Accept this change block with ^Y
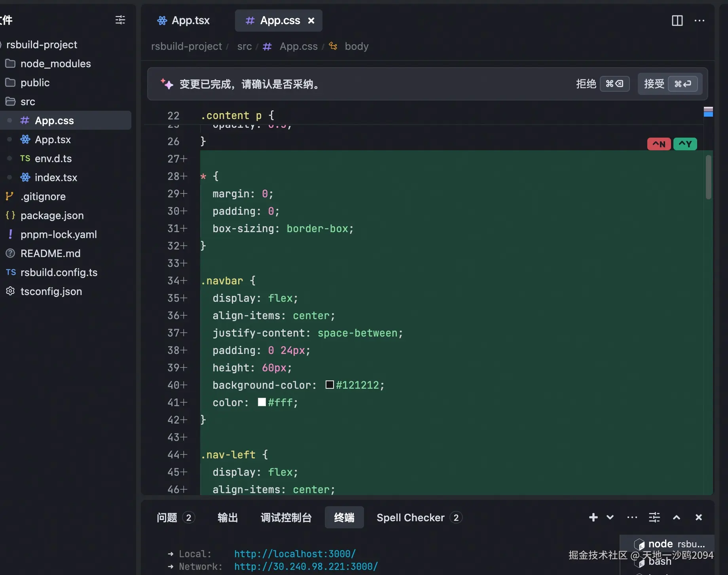728x575 pixels. click(x=685, y=144)
